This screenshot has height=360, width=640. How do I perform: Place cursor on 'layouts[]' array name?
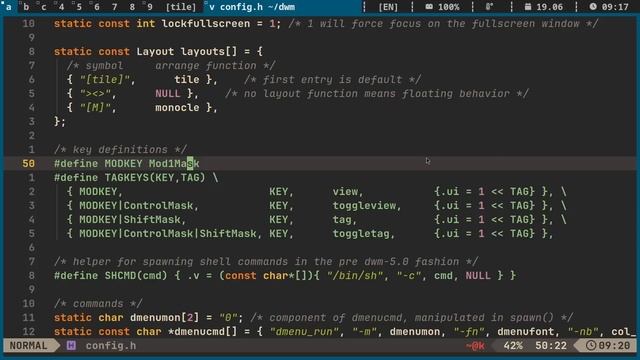(x=209, y=52)
